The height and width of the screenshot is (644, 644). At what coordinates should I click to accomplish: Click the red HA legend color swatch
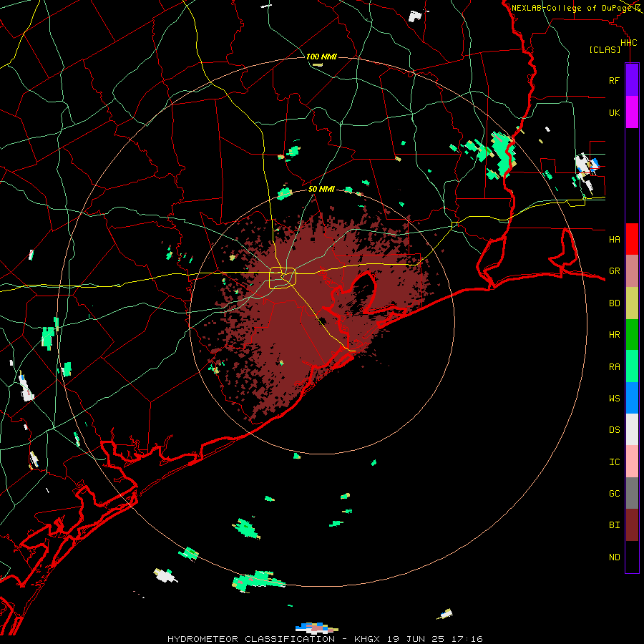tap(632, 239)
